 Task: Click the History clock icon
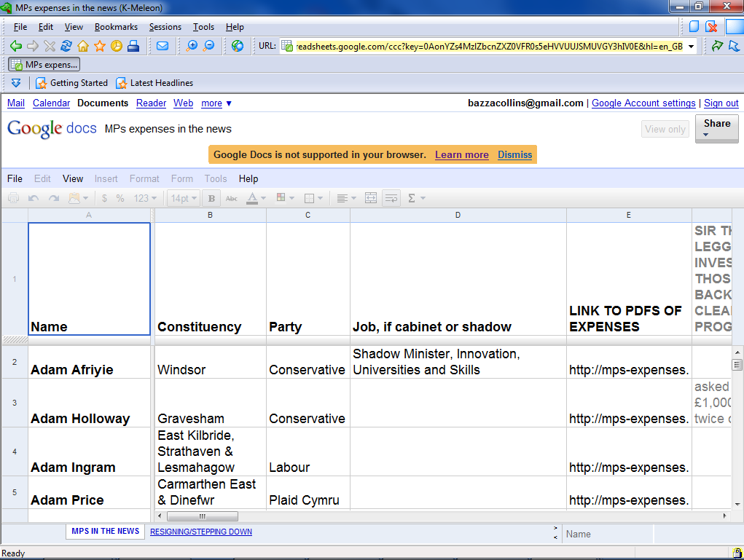117,46
